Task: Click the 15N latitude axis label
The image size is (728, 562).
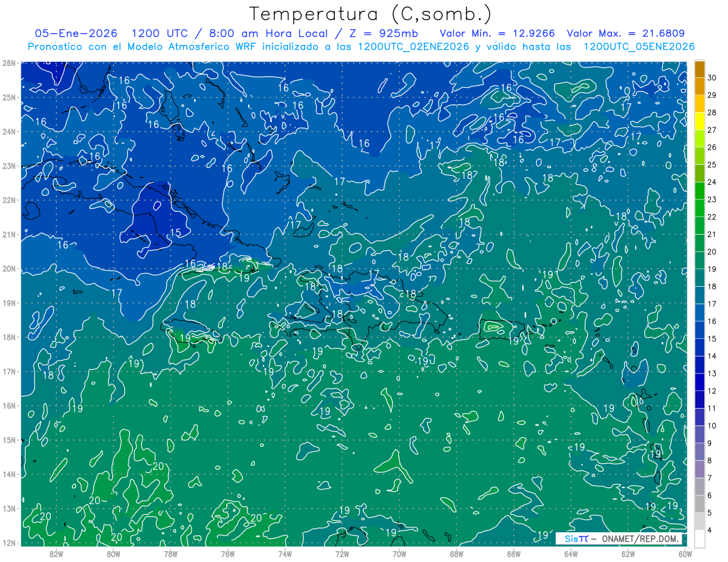Action: [x=9, y=440]
